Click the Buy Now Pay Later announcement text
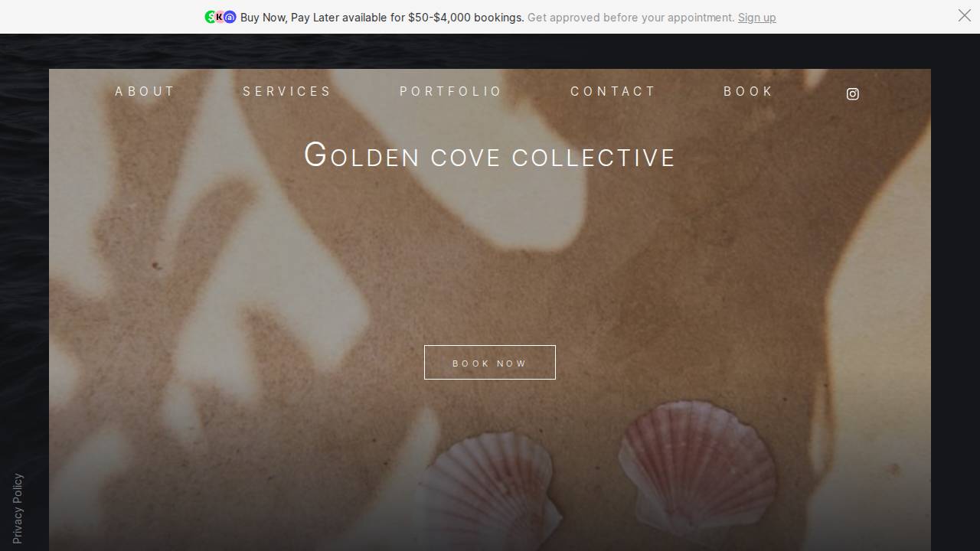This screenshot has width=980, height=551. pos(383,17)
